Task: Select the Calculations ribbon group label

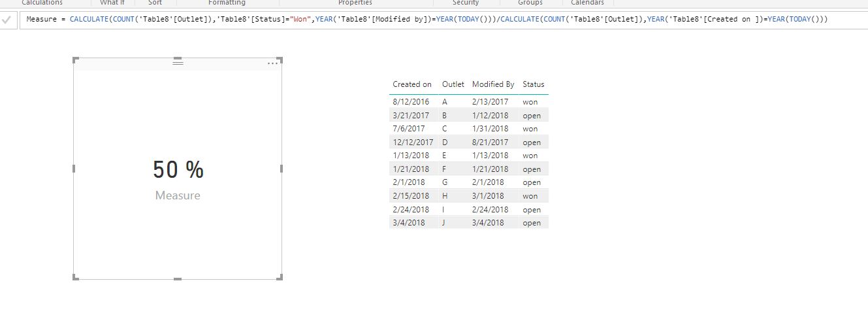Action: [42, 3]
